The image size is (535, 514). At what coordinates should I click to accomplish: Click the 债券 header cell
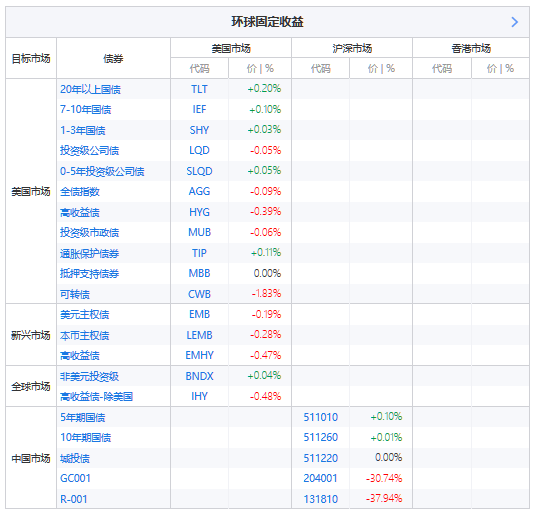tap(113, 58)
